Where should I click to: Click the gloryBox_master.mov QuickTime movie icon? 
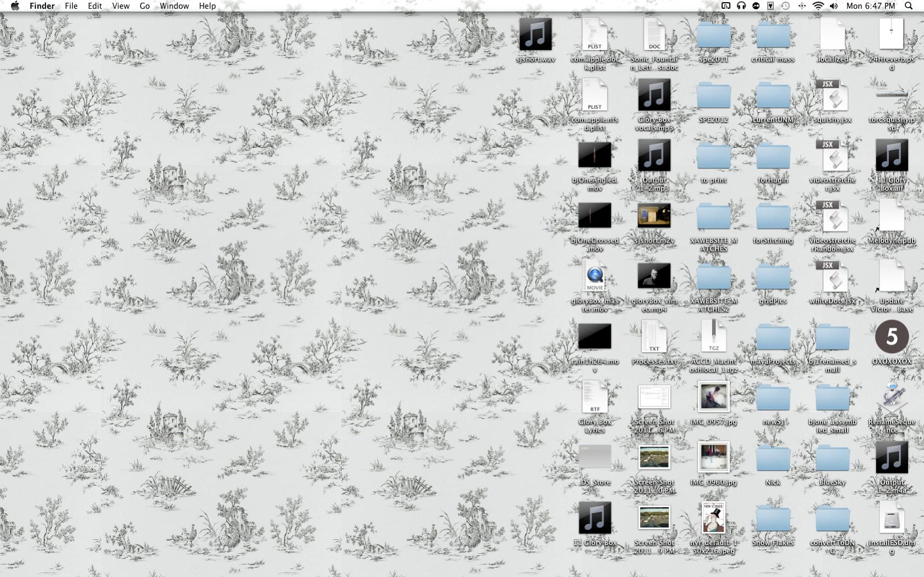click(594, 276)
